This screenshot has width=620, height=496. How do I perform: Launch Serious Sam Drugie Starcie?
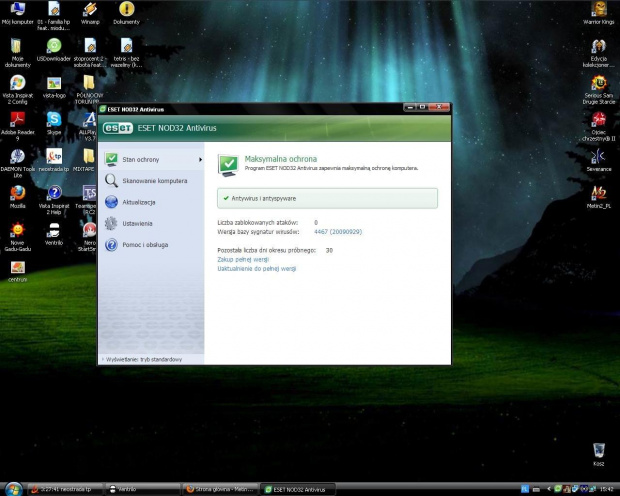tap(599, 90)
